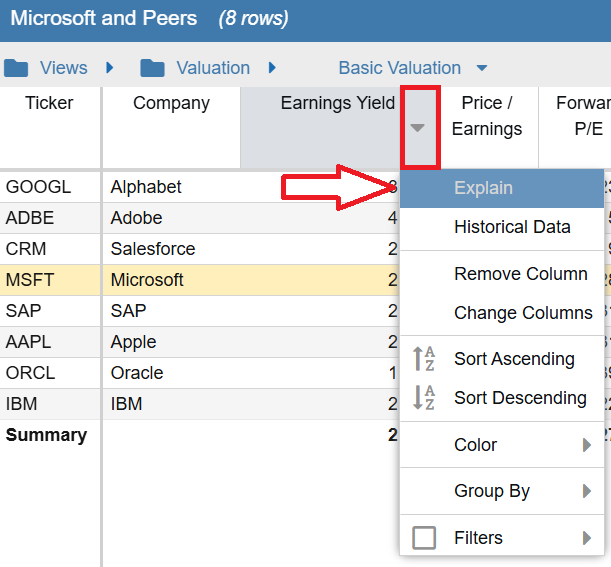Open the Basic Valuation dropdown arrow
Screen dimensions: 611x567
pos(482,68)
